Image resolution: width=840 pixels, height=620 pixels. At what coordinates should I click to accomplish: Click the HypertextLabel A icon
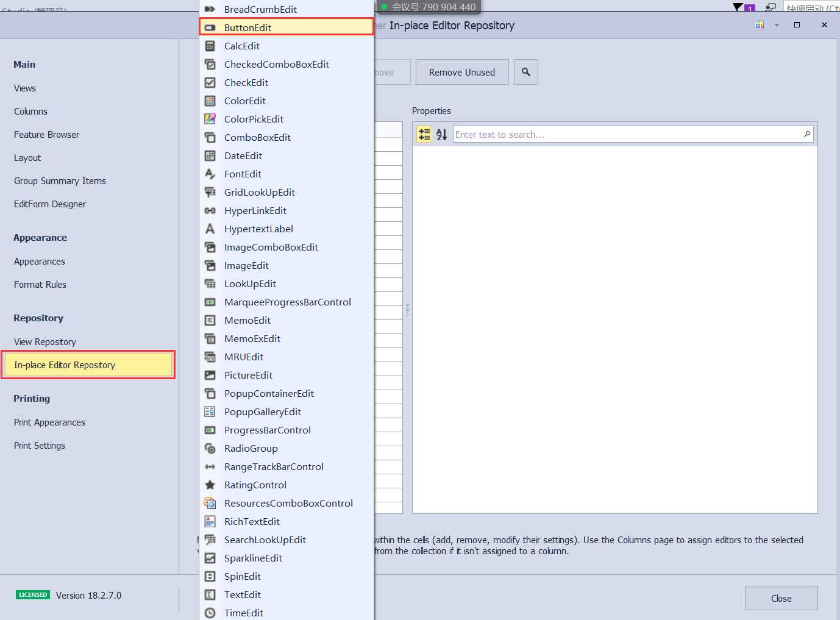pyautogui.click(x=210, y=229)
